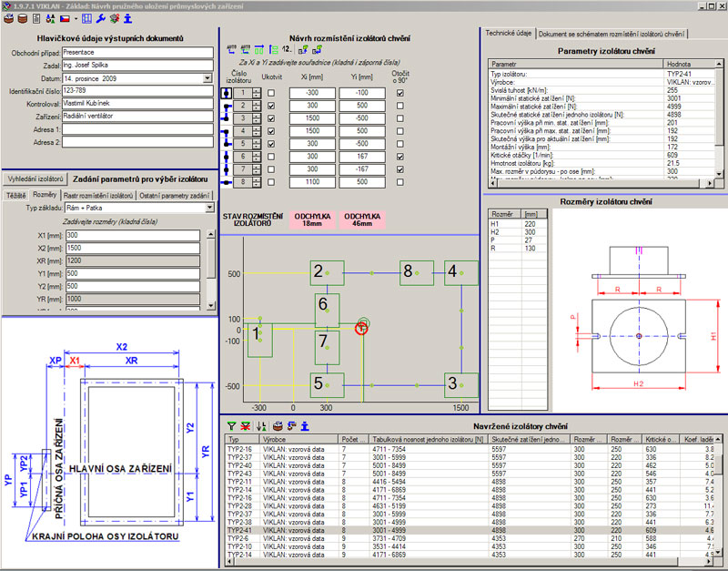This screenshot has height=571, width=728.
Task: Click the first AUTO arrangement icon
Action: pyautogui.click(x=231, y=49)
